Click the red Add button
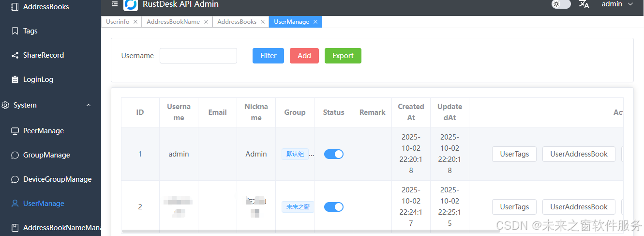644x236 pixels. [304, 56]
